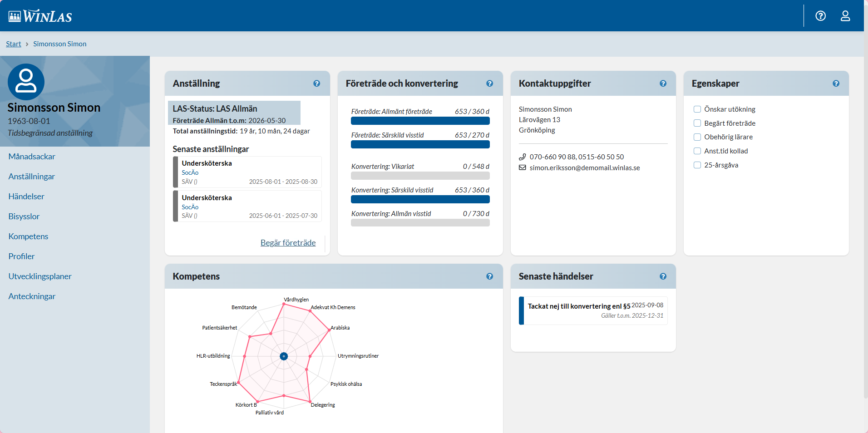Screen dimensions: 868x433
Task: Click the help icon on Anställning card
Action: [316, 84]
